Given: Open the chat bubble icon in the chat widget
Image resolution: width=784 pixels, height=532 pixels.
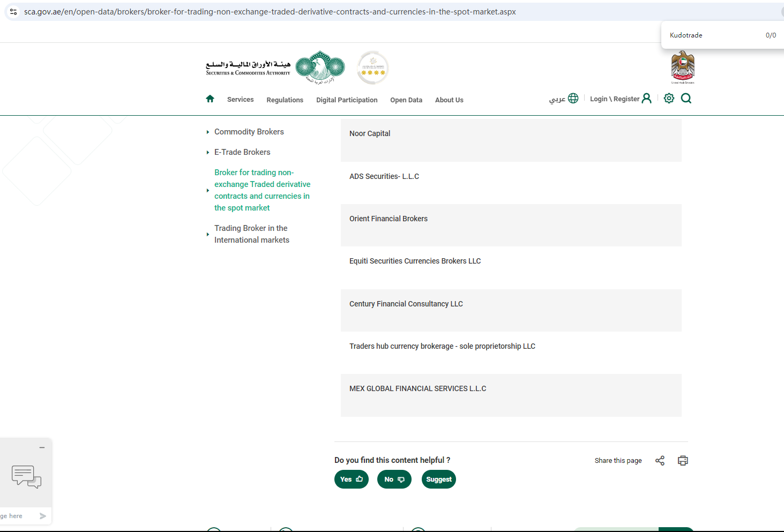Looking at the screenshot, I should (x=26, y=476).
